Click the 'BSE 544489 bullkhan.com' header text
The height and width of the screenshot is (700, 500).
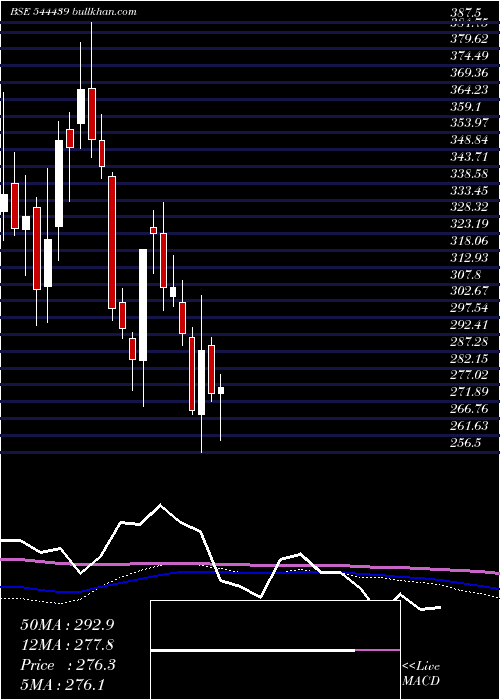coord(73,12)
